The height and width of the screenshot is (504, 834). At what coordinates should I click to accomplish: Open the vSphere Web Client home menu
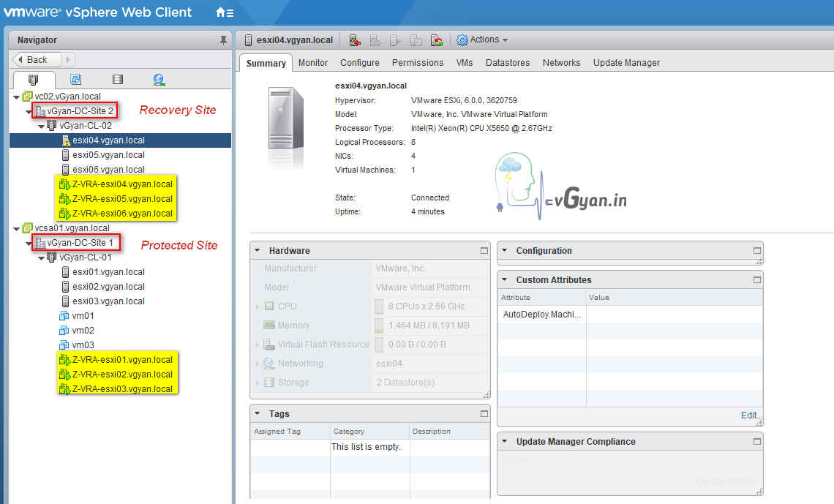coord(225,12)
